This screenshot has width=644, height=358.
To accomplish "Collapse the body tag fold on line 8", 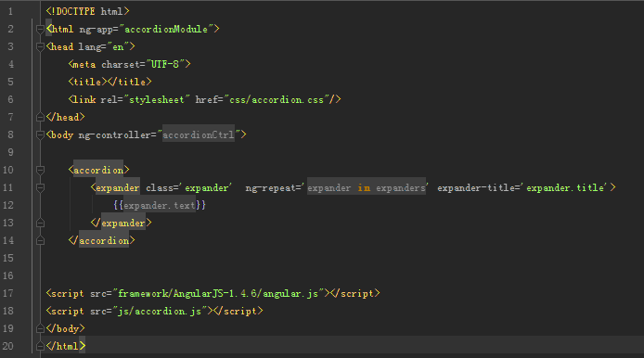I will click(40, 135).
